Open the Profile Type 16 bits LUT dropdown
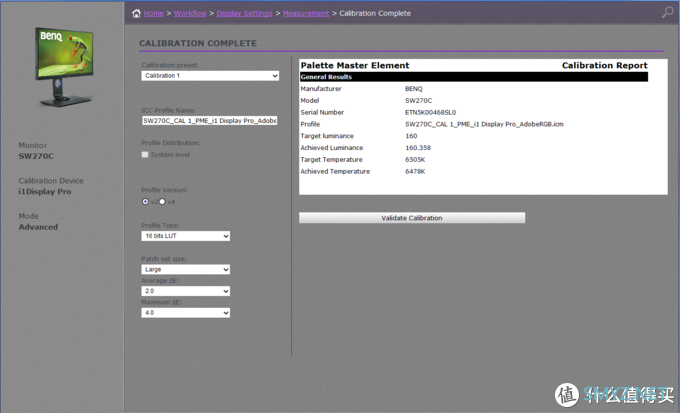The image size is (680, 413). click(186, 236)
